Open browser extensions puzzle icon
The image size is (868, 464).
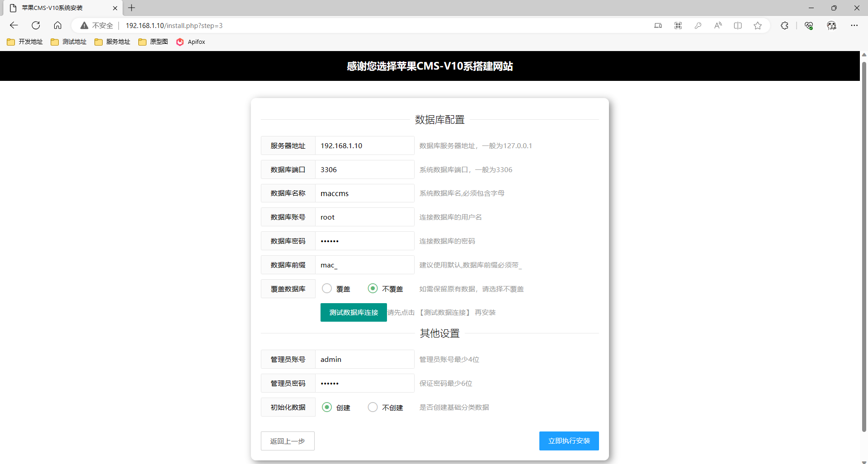point(784,26)
